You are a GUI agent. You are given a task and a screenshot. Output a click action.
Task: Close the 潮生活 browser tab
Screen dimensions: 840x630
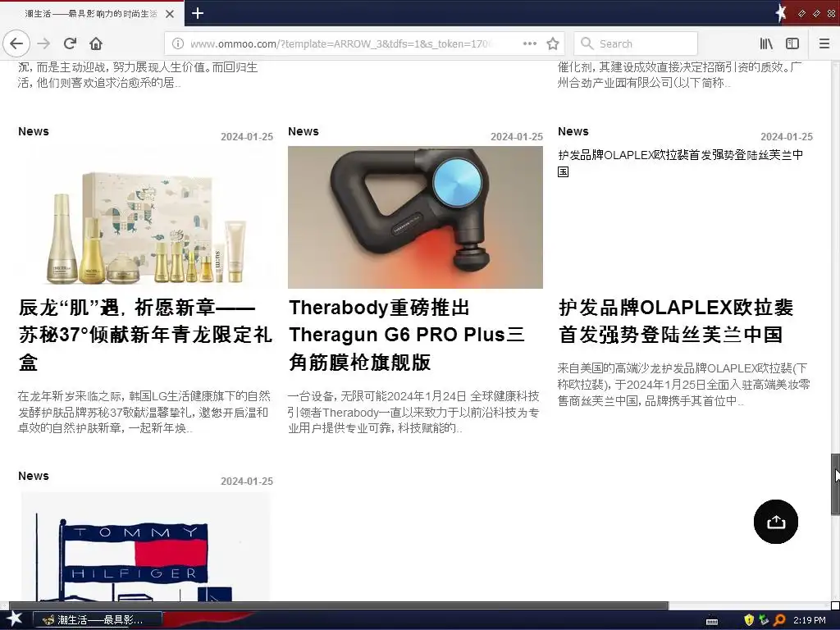click(x=170, y=14)
